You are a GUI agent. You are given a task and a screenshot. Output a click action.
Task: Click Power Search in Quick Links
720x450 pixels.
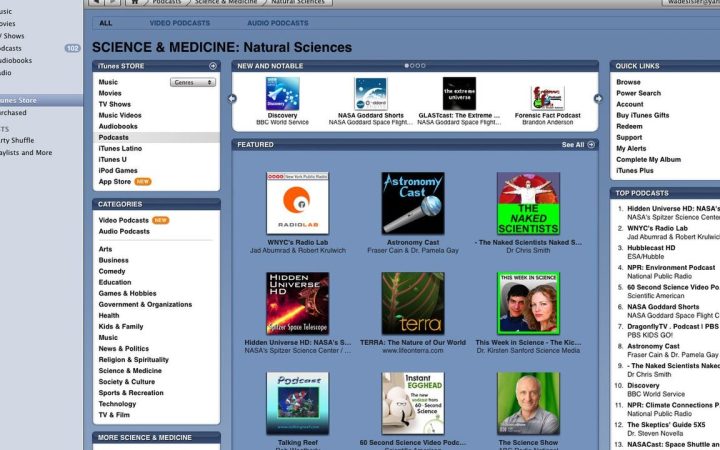coord(638,93)
